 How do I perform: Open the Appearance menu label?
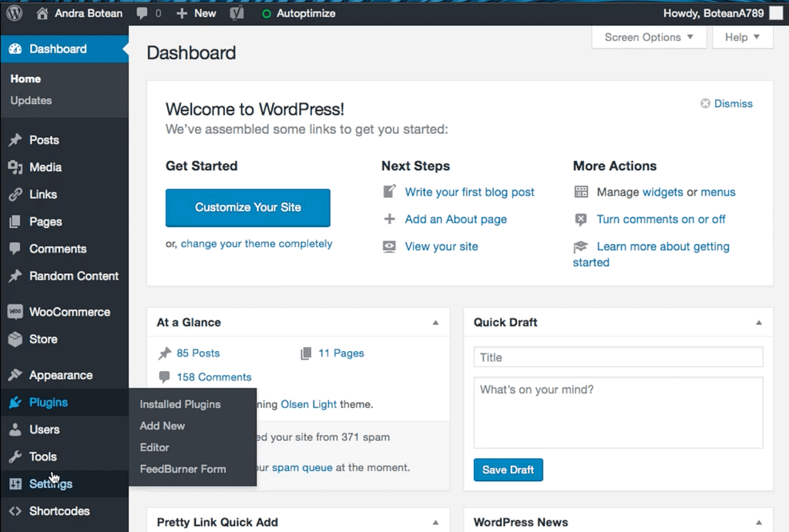pyautogui.click(x=61, y=375)
